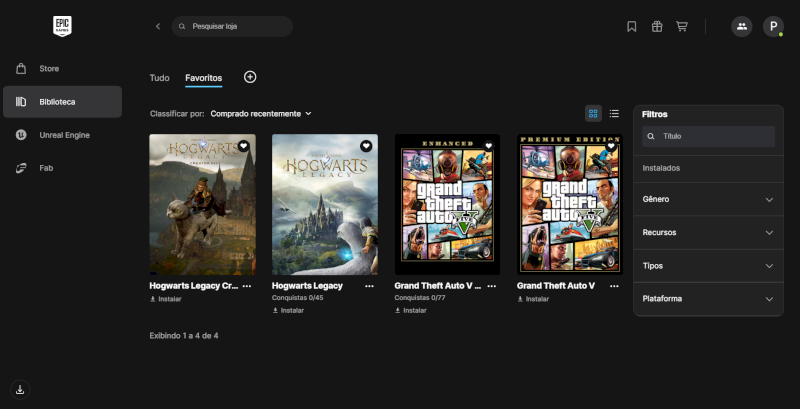Click the Exibindo 1 a 4 de 4 text
This screenshot has width=800, height=409.
pos(184,336)
